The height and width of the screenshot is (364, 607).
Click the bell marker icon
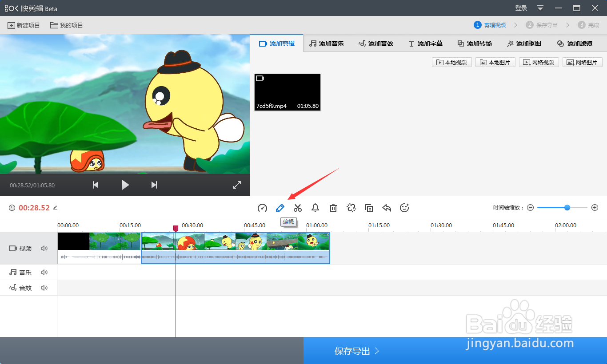pos(315,208)
